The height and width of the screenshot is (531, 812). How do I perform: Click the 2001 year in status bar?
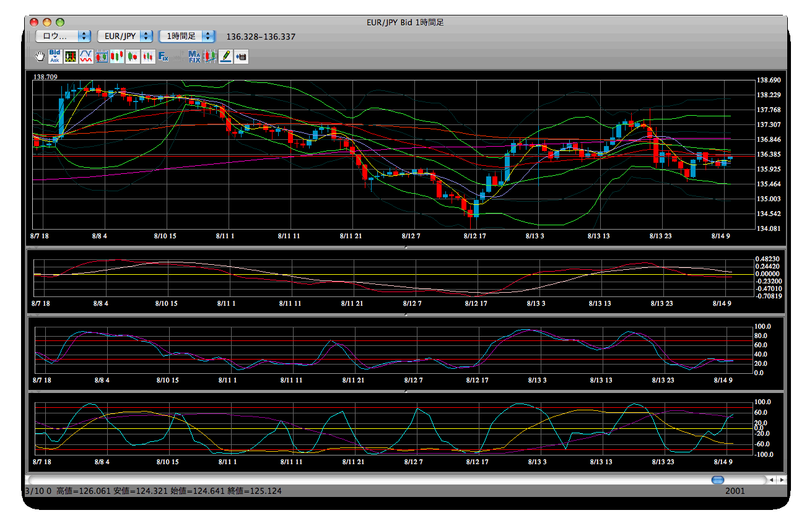(736, 491)
